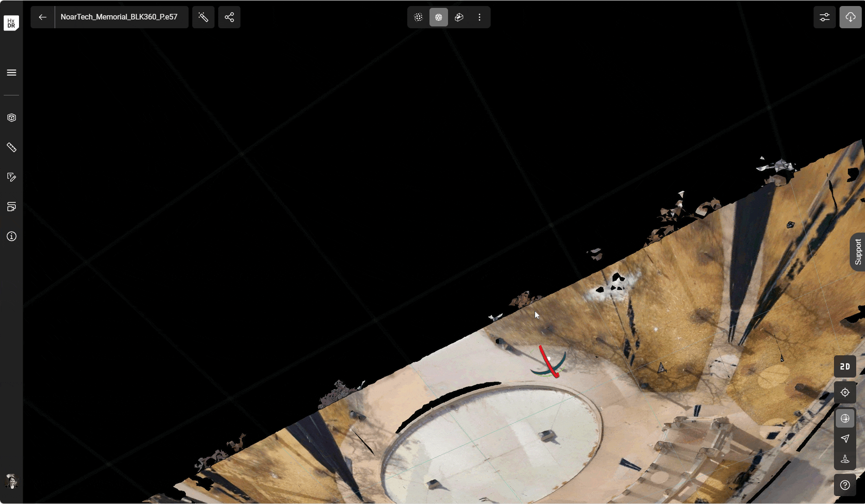Open the rendering adjustments panel

825,17
